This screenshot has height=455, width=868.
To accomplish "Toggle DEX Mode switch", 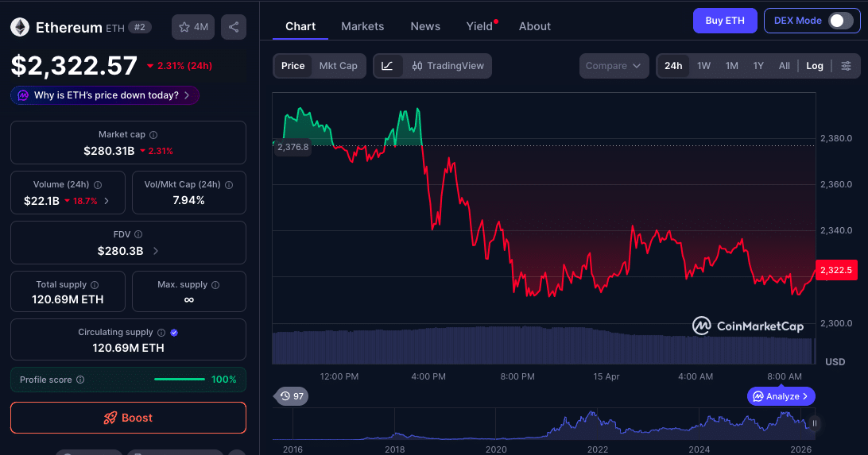I will [840, 21].
